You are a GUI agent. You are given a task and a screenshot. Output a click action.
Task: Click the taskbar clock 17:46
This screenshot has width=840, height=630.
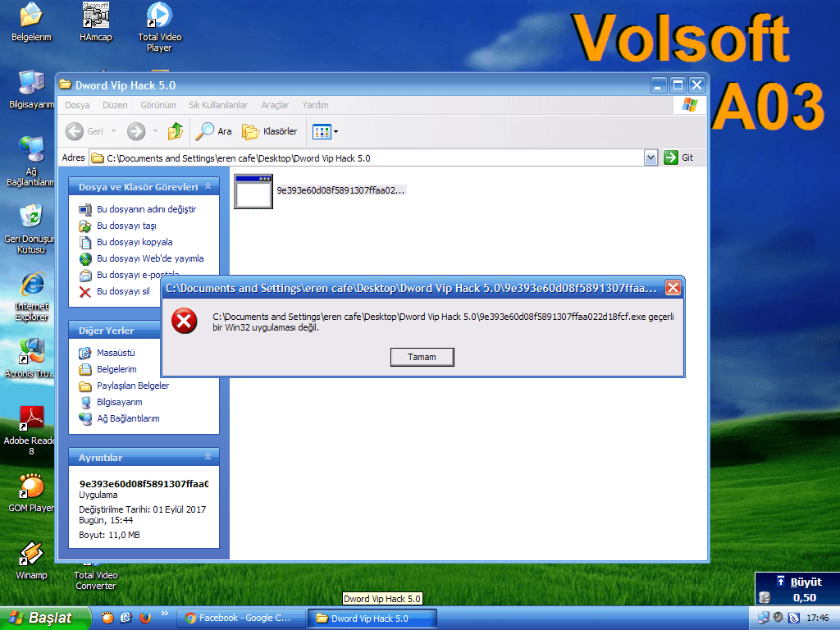tap(818, 618)
